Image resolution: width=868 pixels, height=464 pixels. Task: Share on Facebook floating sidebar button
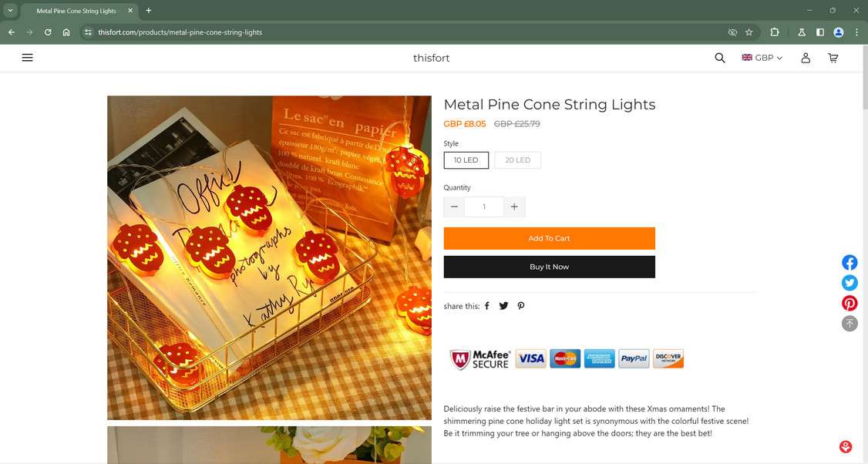849,263
